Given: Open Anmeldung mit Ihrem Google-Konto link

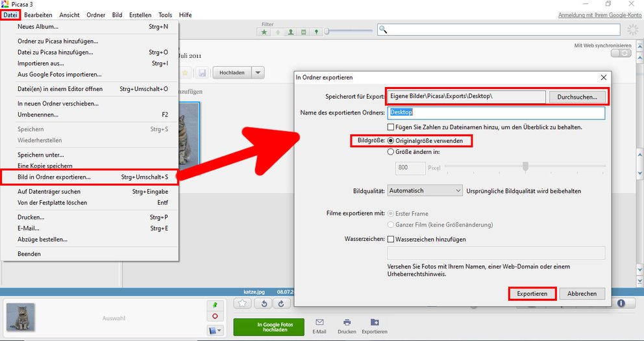Looking at the screenshot, I should tap(600, 15).
